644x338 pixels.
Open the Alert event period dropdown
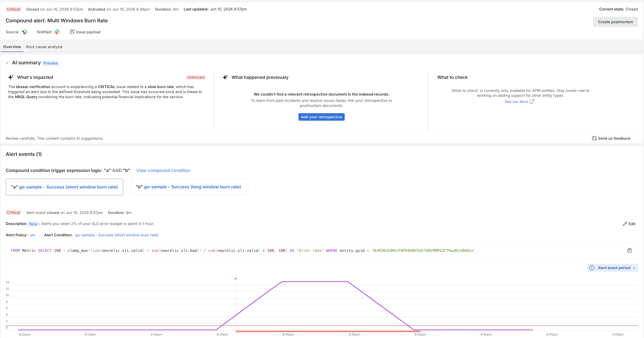612,268
